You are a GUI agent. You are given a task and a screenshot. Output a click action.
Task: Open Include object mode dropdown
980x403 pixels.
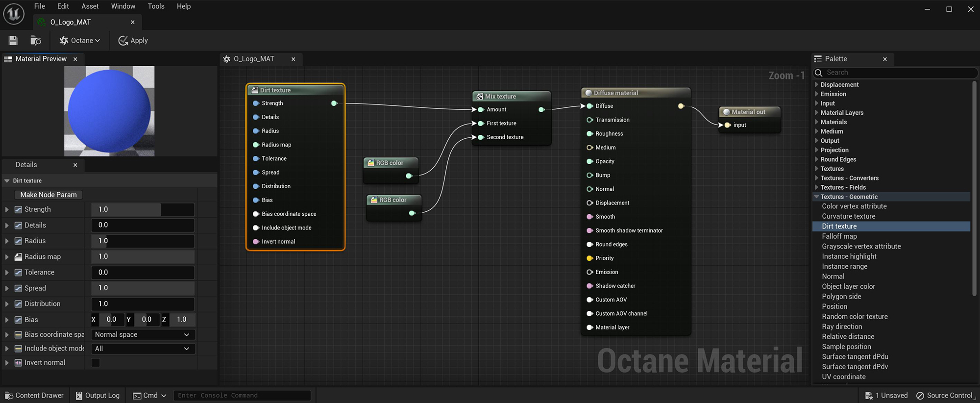click(x=143, y=349)
